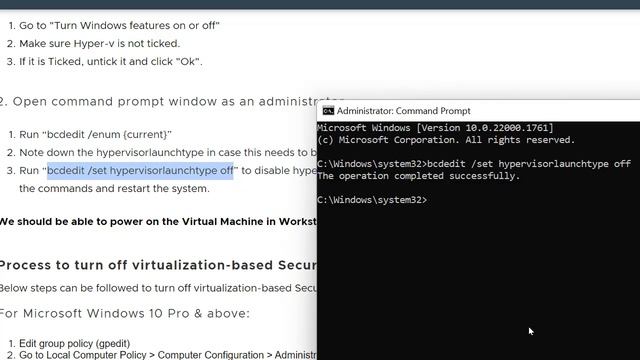Click the empty C:\Windows\system32> prompt line
The width and height of the screenshot is (640, 360).
click(372, 200)
